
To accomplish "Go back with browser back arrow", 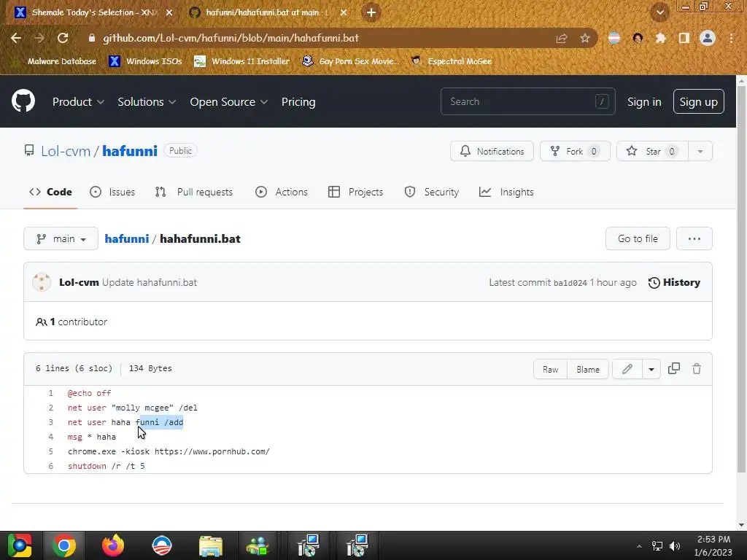I will click(x=16, y=38).
